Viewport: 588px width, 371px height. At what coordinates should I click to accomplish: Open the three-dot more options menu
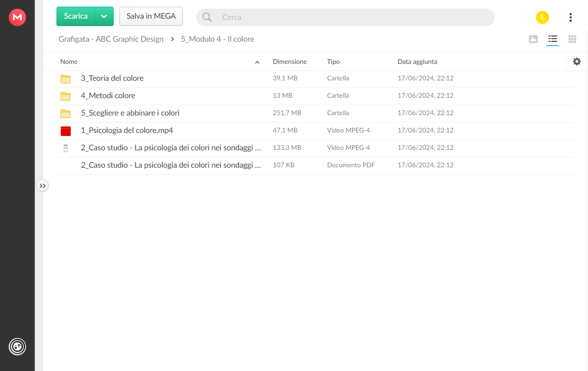point(571,17)
